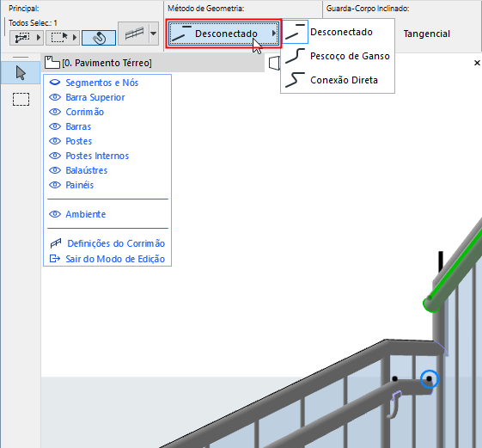Click the blue circled handrail end node
Image resolution: width=482 pixels, height=448 pixels.
click(430, 378)
